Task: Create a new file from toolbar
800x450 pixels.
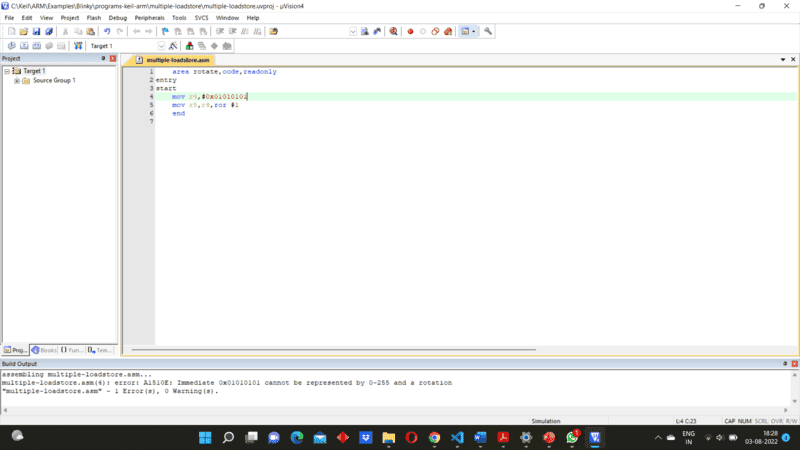Action: click(x=11, y=32)
